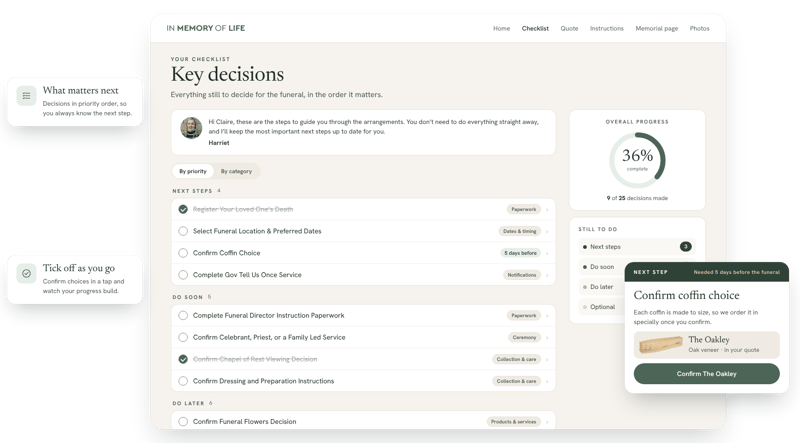Viewport: 800px width, 443px height.
Task: Expand the Gov Tell Us Once row chevron
Action: (x=547, y=276)
